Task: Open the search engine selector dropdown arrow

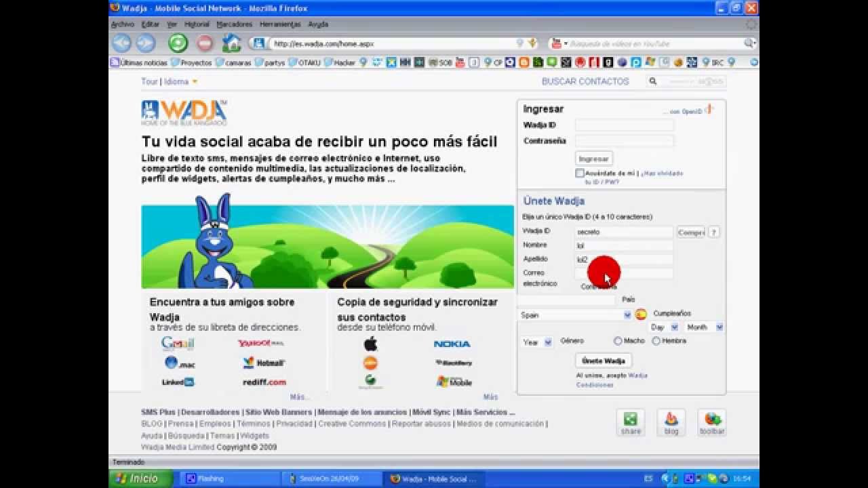Action: tap(566, 43)
